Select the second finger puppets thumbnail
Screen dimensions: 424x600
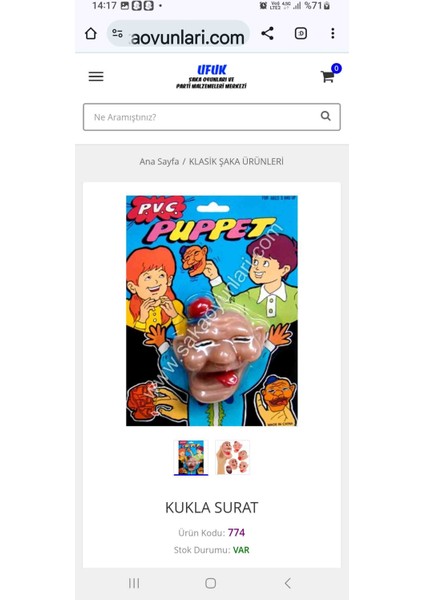[x=232, y=457]
